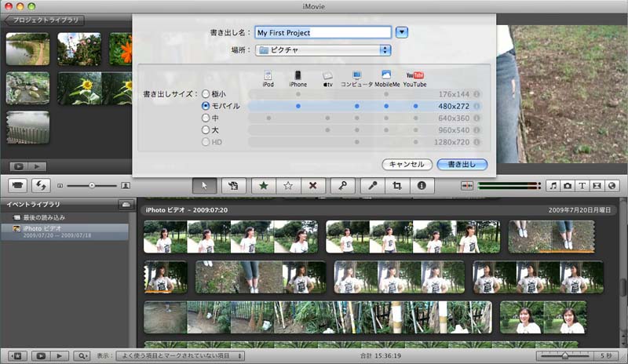Play project full screen button under project browser

tap(19, 166)
